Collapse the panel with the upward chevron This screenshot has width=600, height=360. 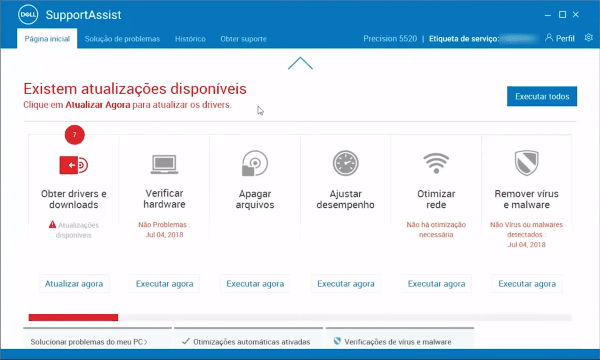pyautogui.click(x=300, y=64)
